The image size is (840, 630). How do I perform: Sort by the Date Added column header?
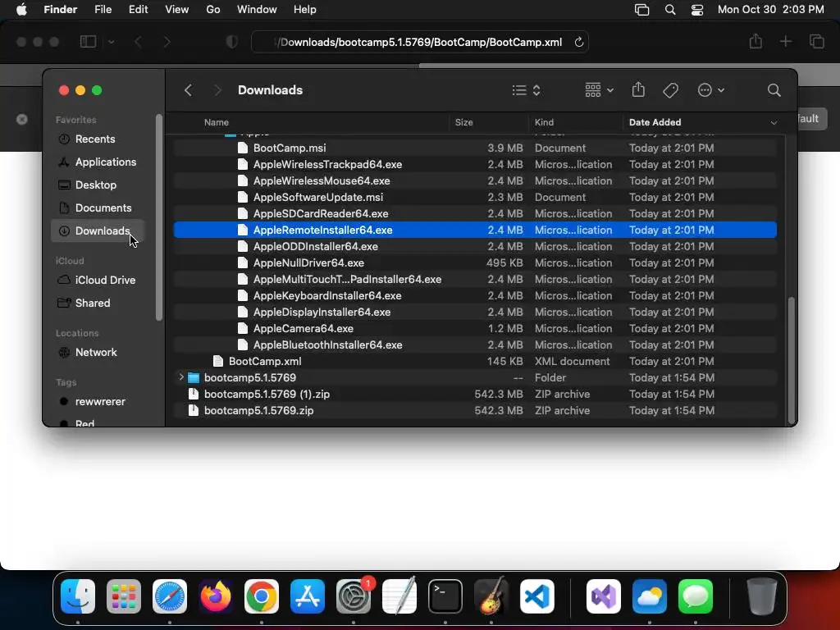tap(655, 122)
